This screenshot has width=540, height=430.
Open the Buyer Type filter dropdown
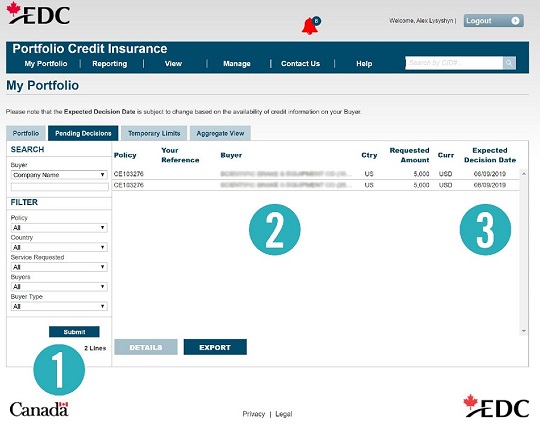pyautogui.click(x=59, y=306)
